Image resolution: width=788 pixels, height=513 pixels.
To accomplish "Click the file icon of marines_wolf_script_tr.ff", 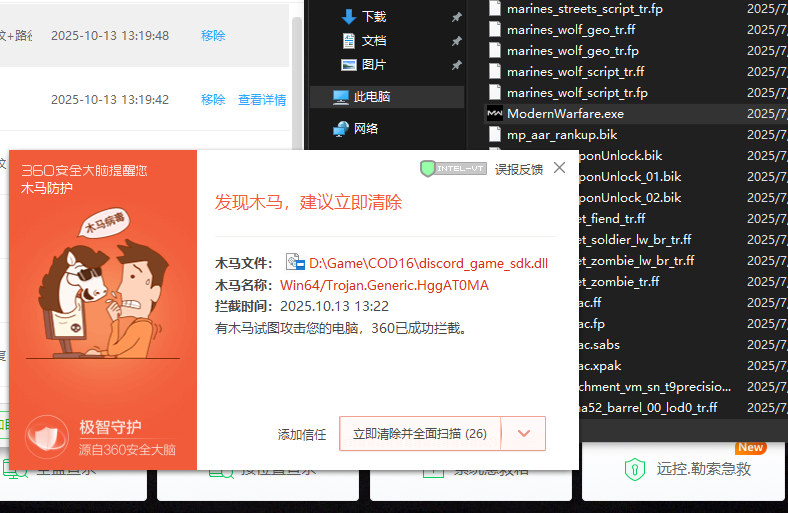I will [x=495, y=72].
